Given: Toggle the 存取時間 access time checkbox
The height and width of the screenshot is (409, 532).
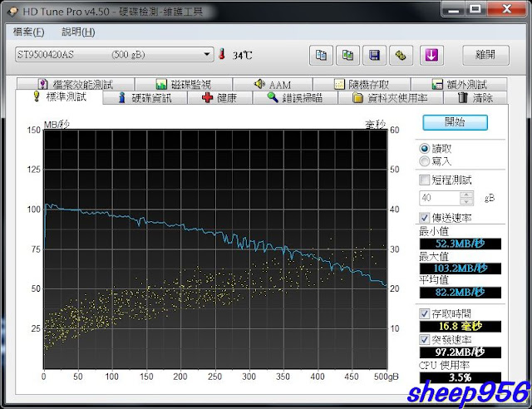Looking at the screenshot, I should coord(425,313).
